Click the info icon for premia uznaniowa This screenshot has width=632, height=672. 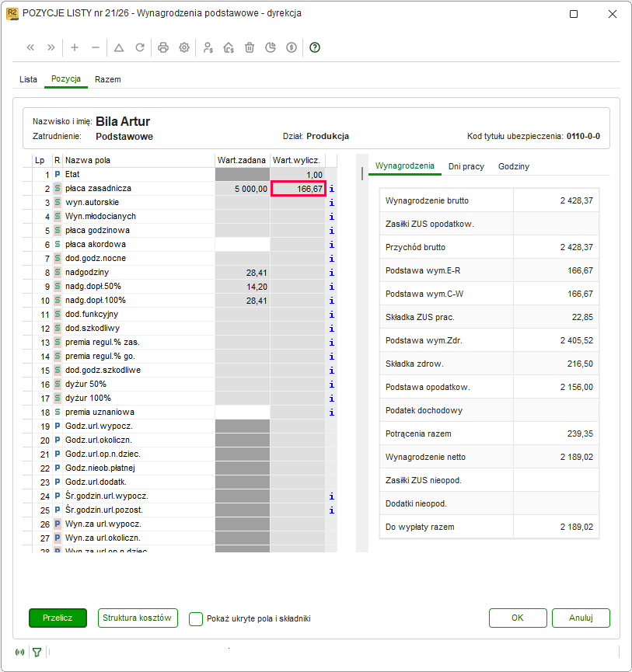tap(331, 413)
